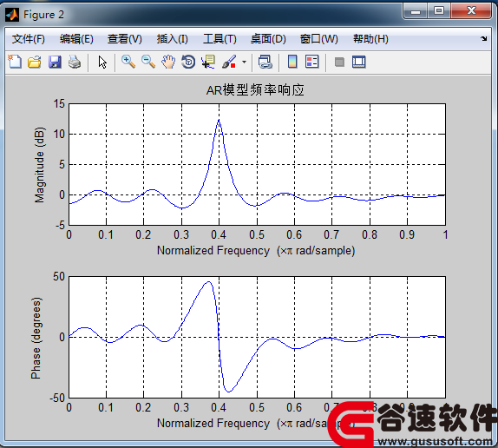Choose the Brush data tool
This screenshot has width=498, height=448.
[229, 62]
